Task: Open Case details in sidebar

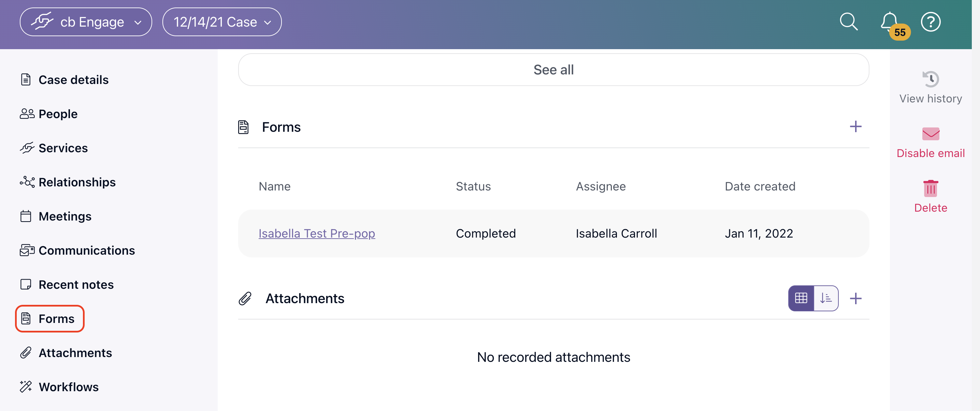Action: [x=64, y=80]
